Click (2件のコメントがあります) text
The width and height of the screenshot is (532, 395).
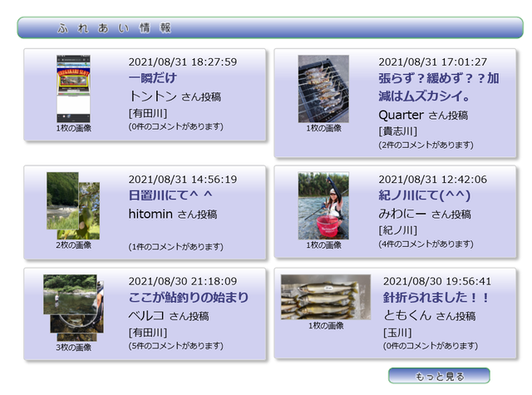point(426,146)
